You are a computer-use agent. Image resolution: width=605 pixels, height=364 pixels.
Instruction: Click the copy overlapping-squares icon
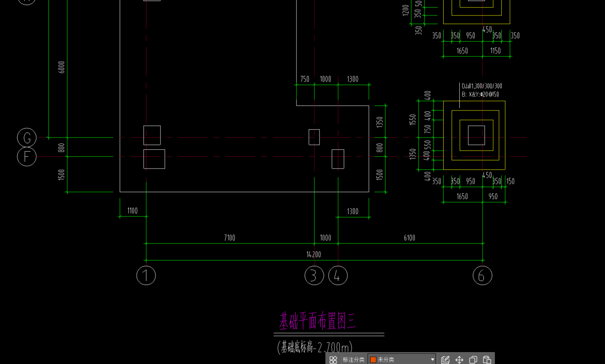click(x=473, y=360)
